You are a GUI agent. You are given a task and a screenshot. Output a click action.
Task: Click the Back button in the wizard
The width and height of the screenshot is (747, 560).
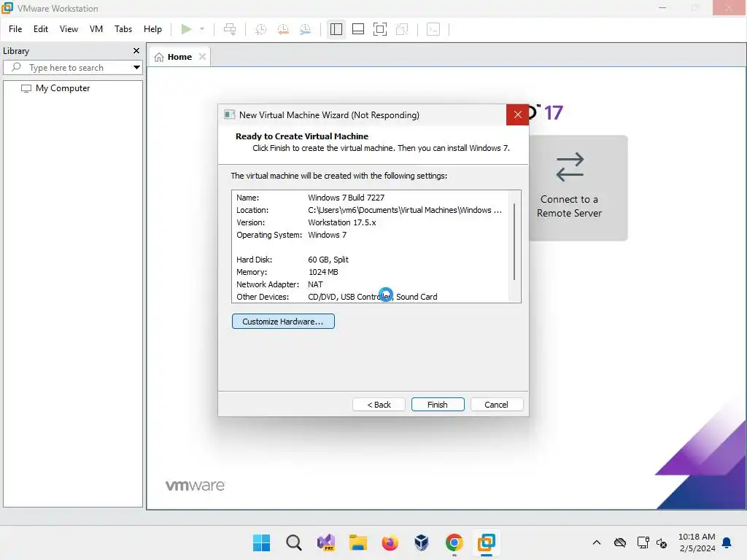coord(379,404)
